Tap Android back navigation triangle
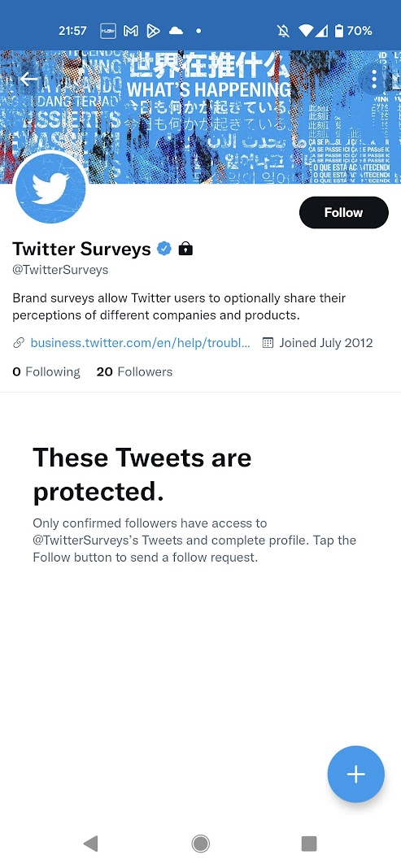The height and width of the screenshot is (868, 401). 90,843
